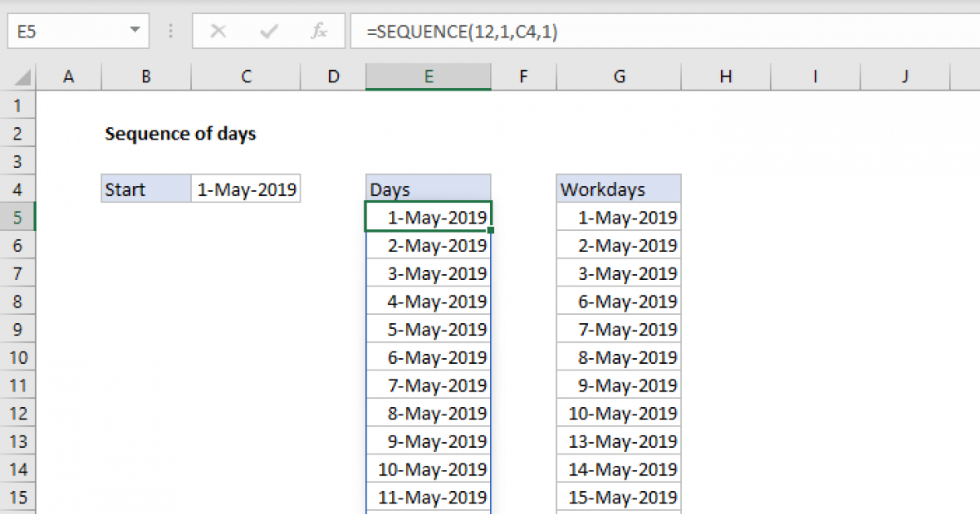Click the formula bar resize dots handle

(x=171, y=32)
